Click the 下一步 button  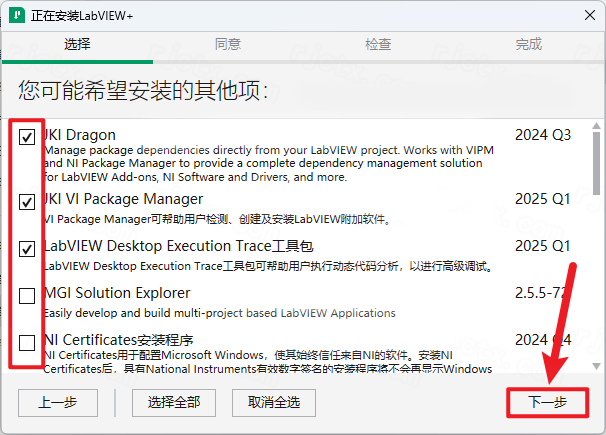[547, 403]
